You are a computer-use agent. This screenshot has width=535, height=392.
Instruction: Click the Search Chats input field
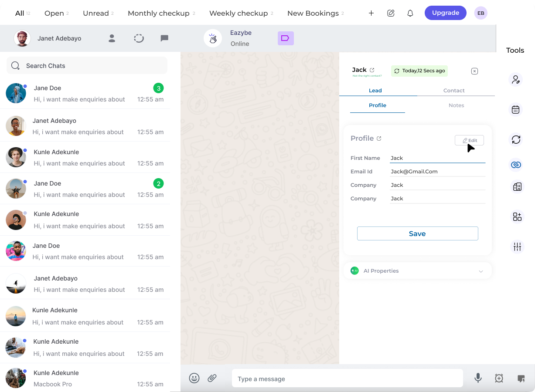tap(87, 65)
